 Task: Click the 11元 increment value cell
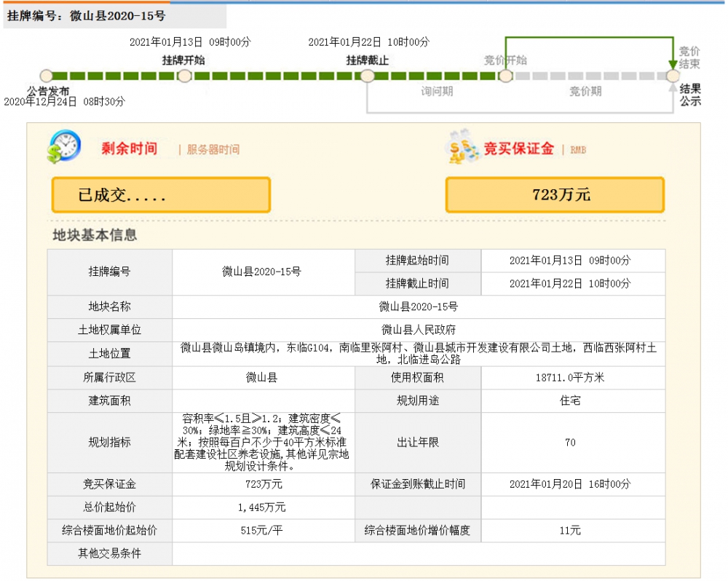pyautogui.click(x=573, y=531)
